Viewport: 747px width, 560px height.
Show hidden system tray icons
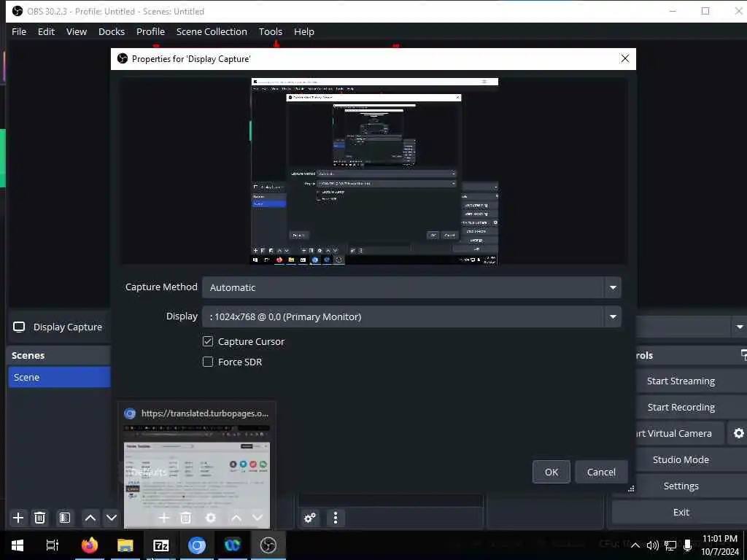click(x=635, y=545)
